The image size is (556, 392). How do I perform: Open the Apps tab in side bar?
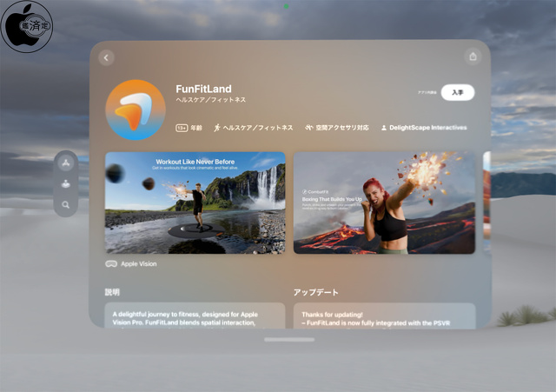click(66, 163)
